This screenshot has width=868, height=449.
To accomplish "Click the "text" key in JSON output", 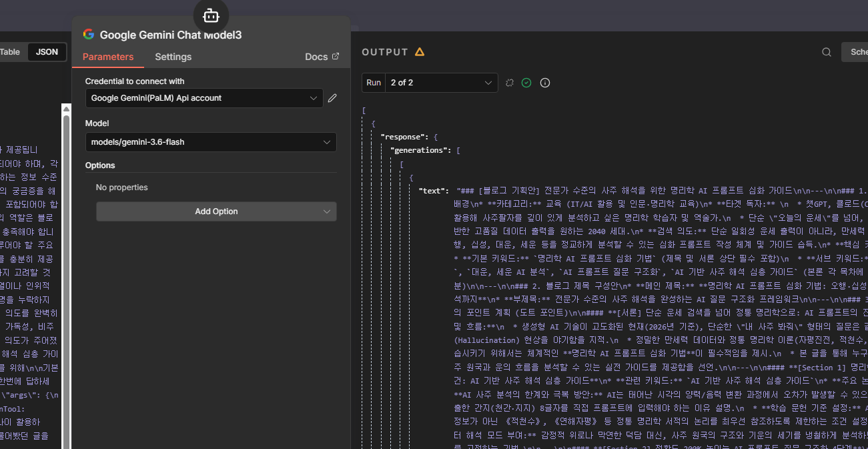I will (434, 191).
